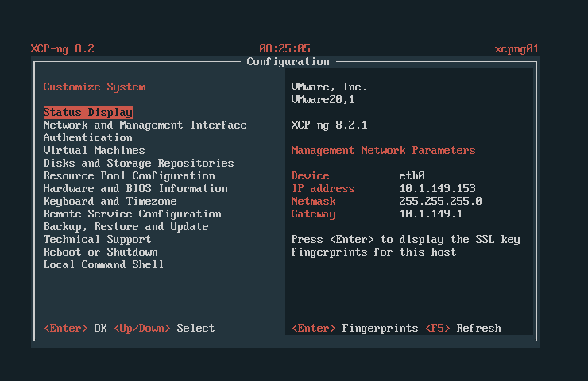Select Hardware and BIOS Information
588x381 pixels.
[135, 189]
